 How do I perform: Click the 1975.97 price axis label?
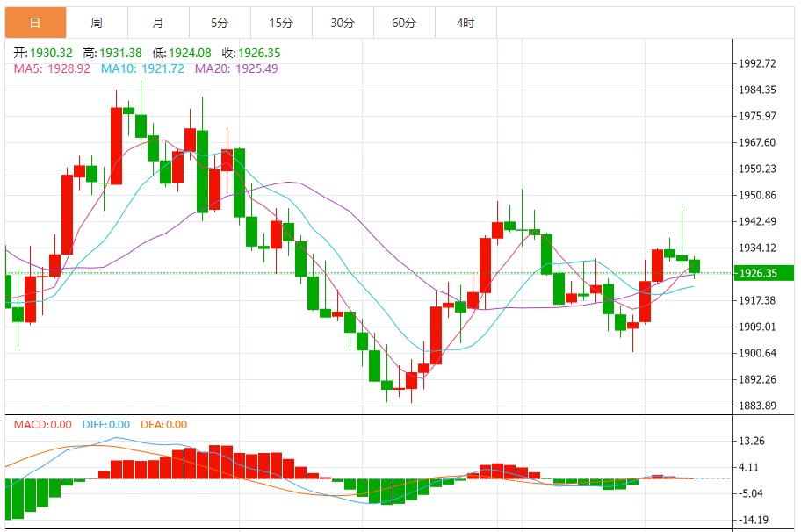[x=758, y=116]
